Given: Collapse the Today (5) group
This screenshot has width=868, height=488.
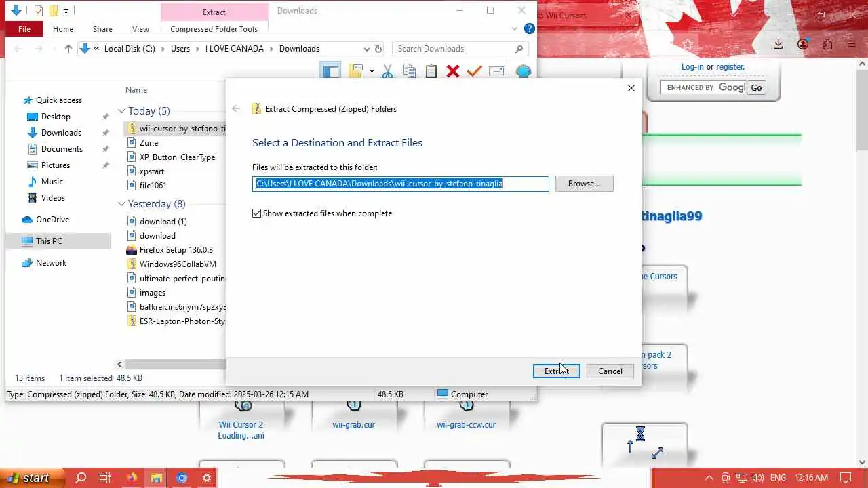Looking at the screenshot, I should (x=121, y=111).
